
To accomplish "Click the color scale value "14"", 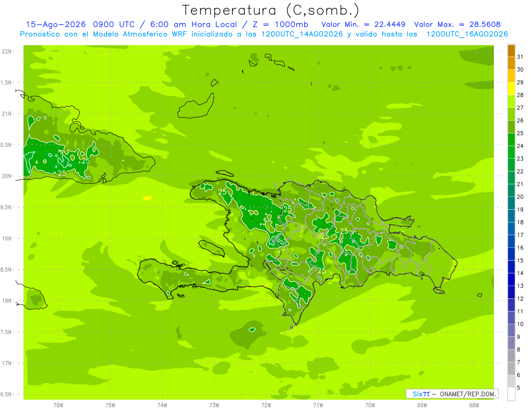I will [x=520, y=273].
